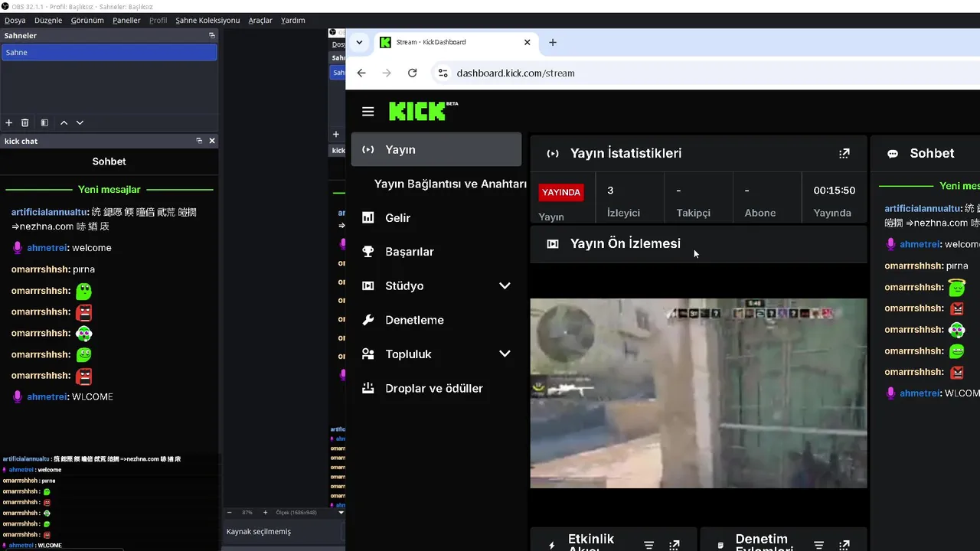Open the Paneller menu
This screenshot has height=551, width=980.
click(126, 21)
